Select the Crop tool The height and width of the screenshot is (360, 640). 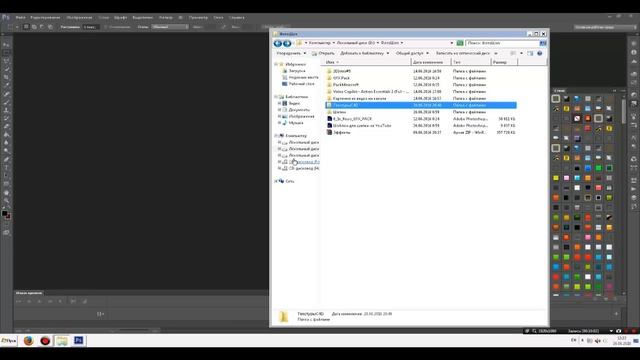7,78
